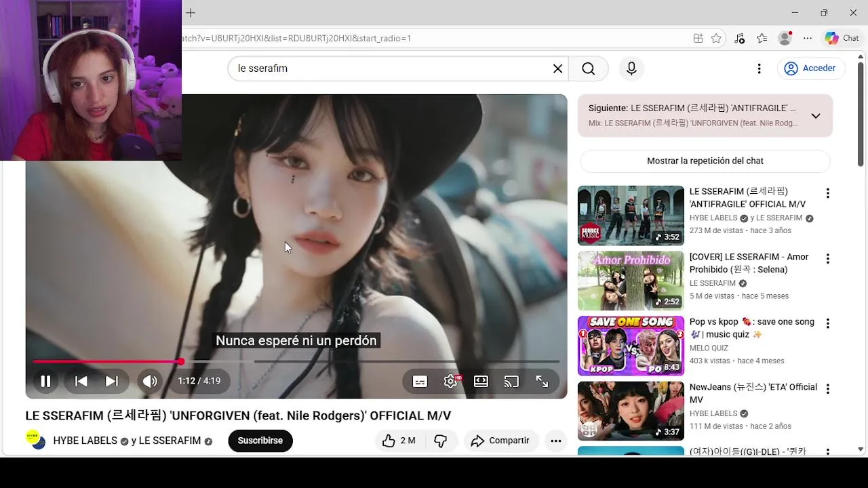The image size is (868, 488).
Task: Open more actions below video
Action: pos(555,441)
